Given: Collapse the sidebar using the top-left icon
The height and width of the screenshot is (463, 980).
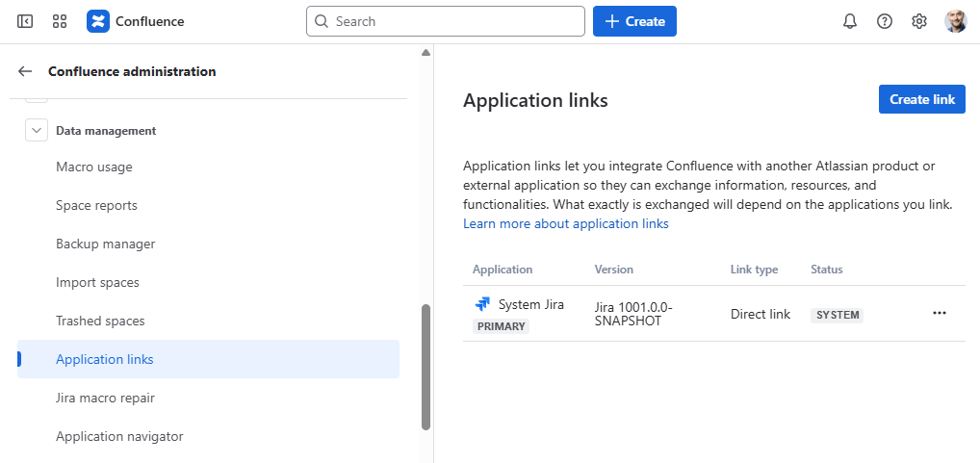Looking at the screenshot, I should (x=25, y=21).
